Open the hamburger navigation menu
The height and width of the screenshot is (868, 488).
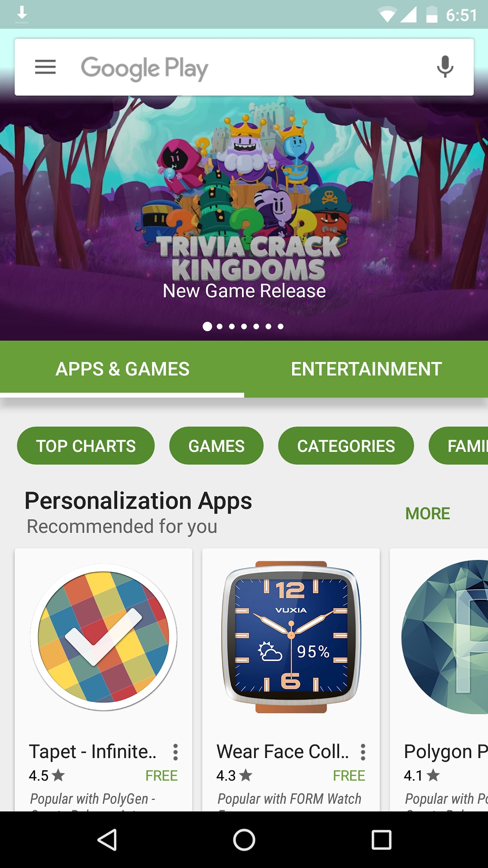click(45, 67)
